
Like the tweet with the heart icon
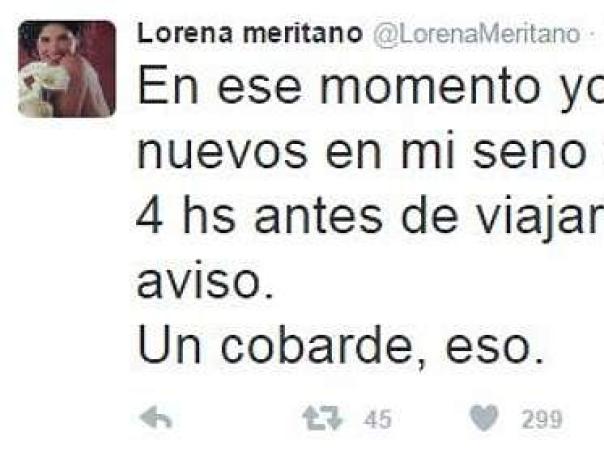(484, 418)
